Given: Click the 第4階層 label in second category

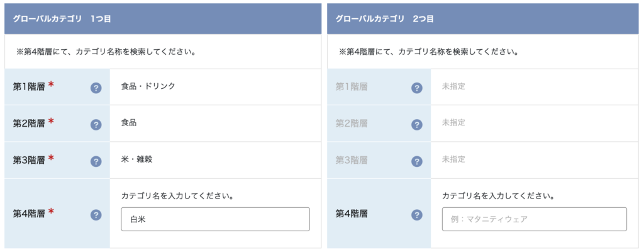Looking at the screenshot, I should point(352,214).
